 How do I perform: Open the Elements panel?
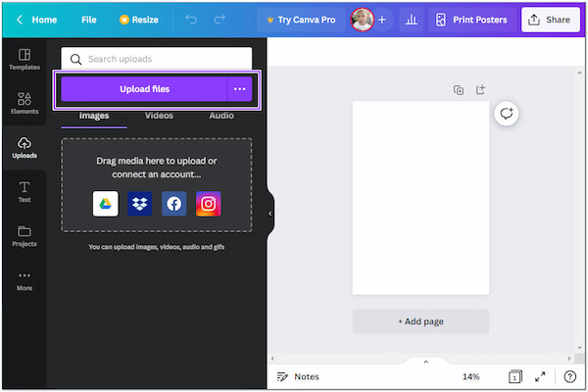(24, 104)
